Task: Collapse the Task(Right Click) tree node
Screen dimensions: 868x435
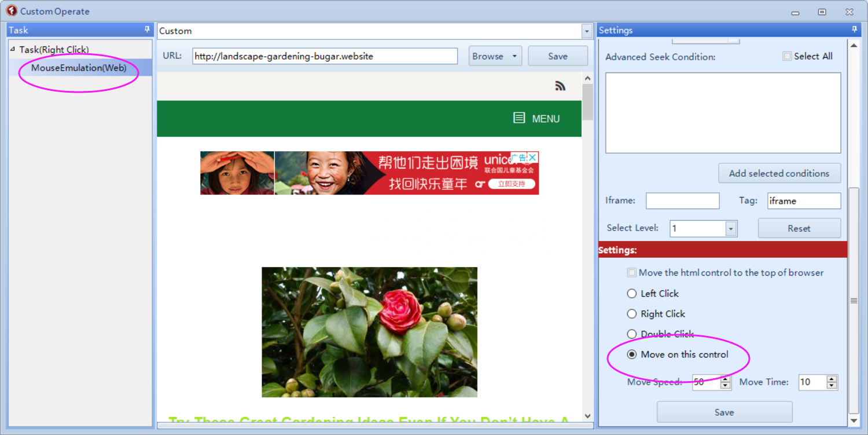Action: click(13, 49)
